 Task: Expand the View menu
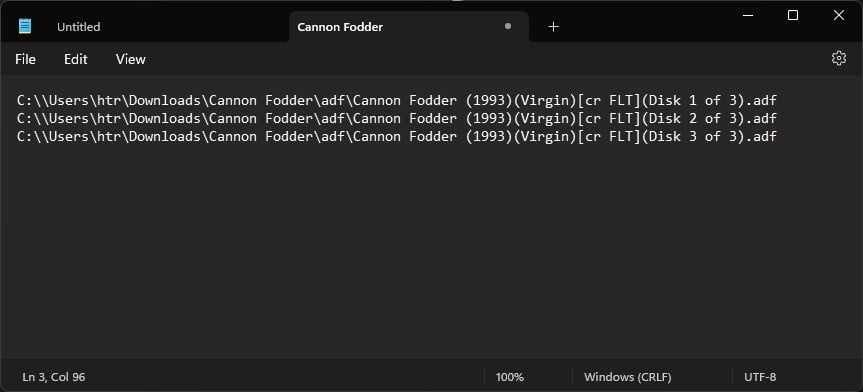[x=130, y=59]
